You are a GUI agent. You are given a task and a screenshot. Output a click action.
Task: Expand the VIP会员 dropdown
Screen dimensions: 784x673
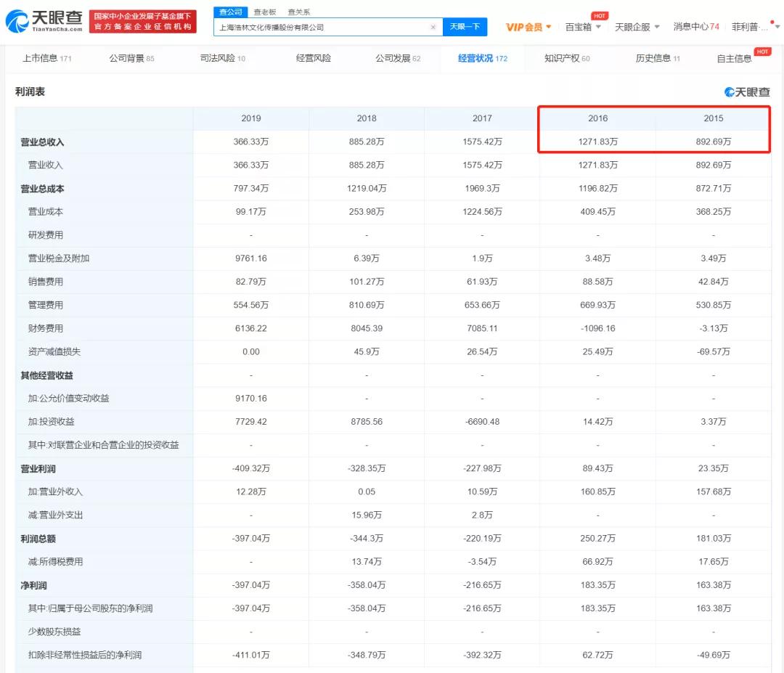[x=528, y=27]
